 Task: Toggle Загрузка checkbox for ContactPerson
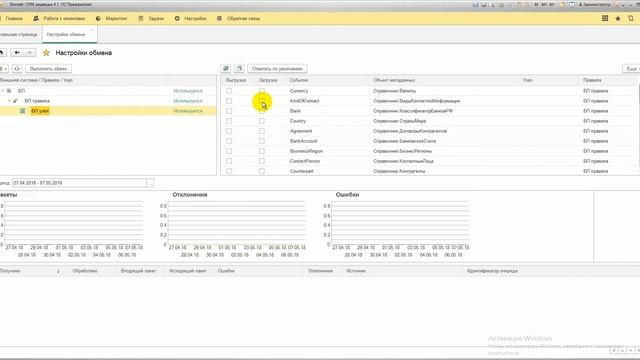point(262,161)
